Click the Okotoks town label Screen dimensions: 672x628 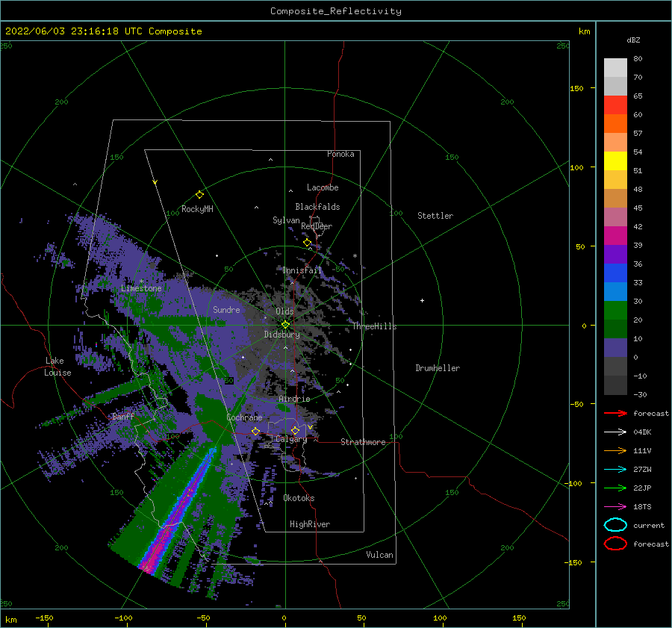pos(299,498)
